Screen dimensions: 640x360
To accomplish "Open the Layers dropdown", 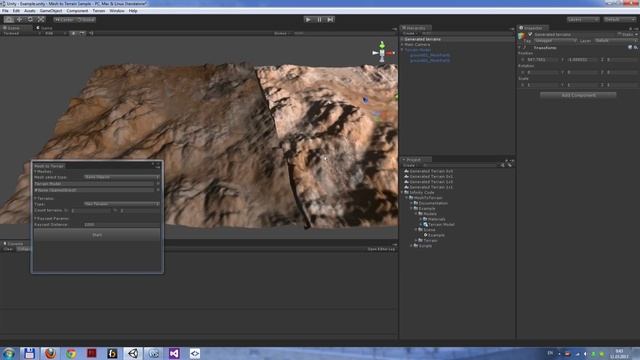I will 582,20.
